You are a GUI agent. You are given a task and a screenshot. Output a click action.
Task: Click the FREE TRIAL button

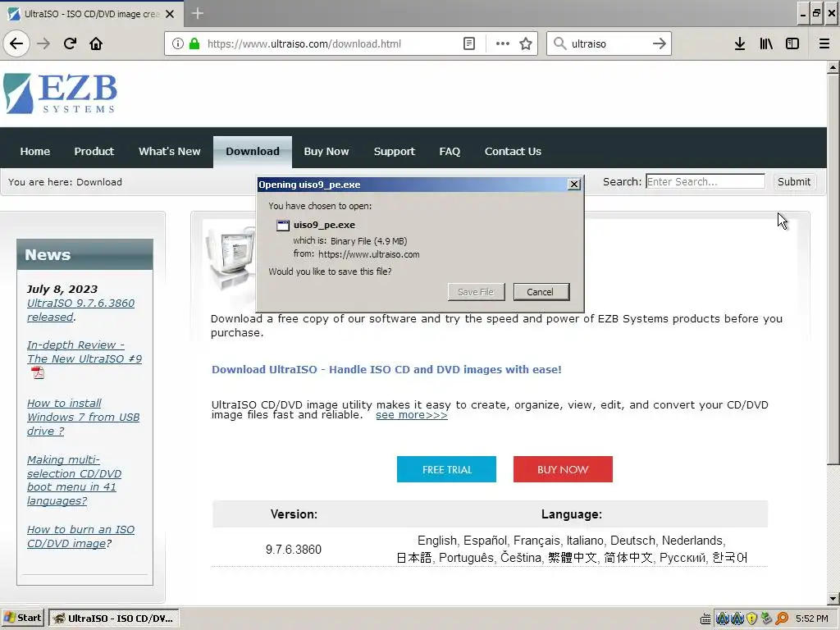(x=446, y=469)
